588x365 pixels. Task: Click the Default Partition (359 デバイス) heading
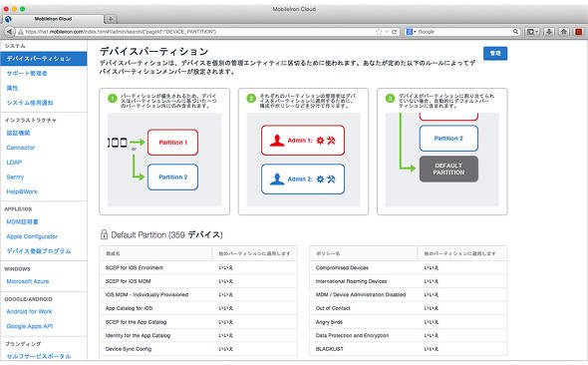[x=166, y=234]
